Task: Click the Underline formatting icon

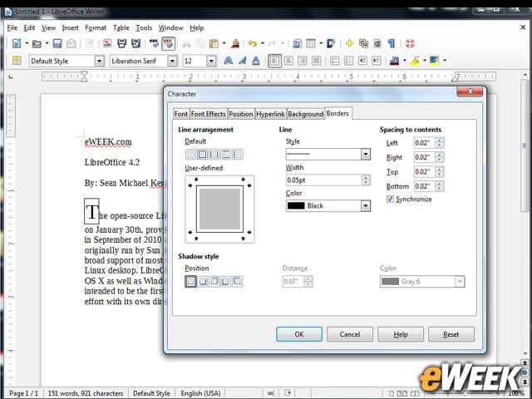Action: tap(256, 61)
